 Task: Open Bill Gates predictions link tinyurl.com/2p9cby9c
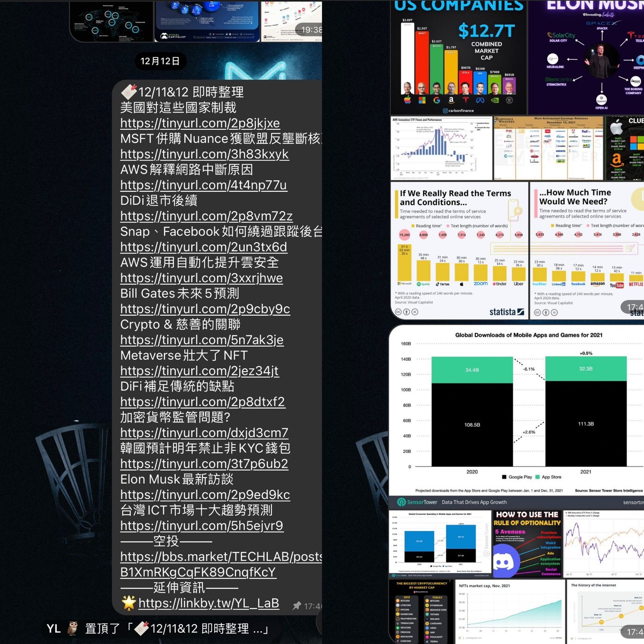point(205,309)
